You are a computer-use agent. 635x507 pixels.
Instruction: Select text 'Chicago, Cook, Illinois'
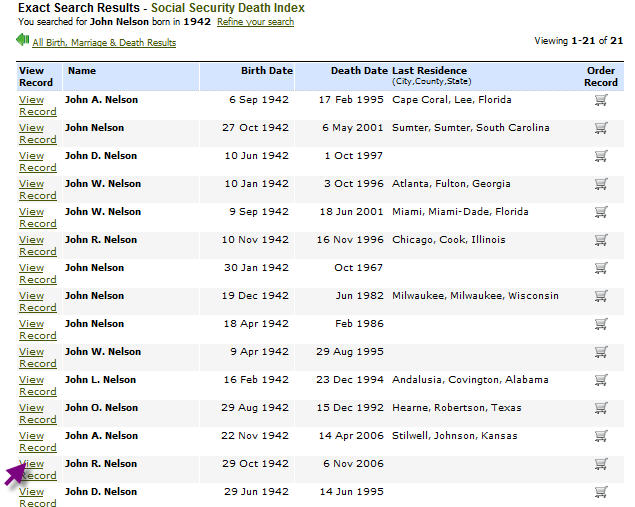point(449,240)
